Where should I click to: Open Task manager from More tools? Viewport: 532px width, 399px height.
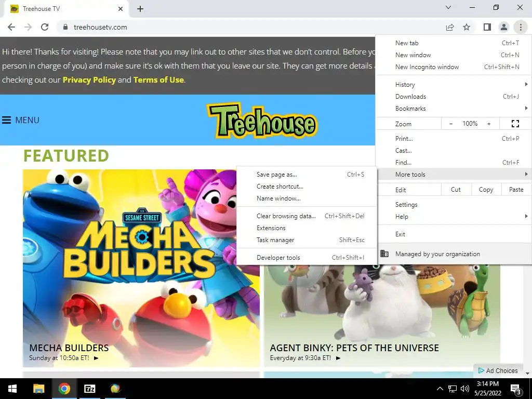pyautogui.click(x=307, y=240)
